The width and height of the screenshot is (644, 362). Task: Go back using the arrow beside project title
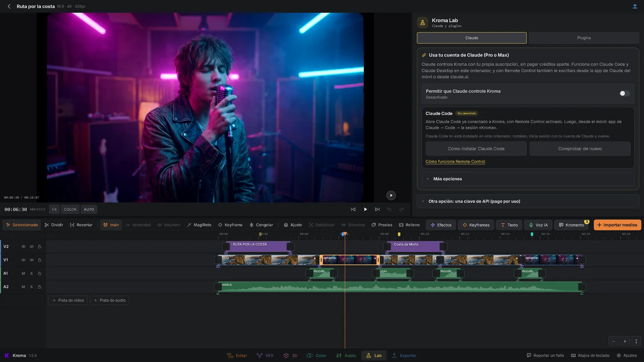pos(9,6)
